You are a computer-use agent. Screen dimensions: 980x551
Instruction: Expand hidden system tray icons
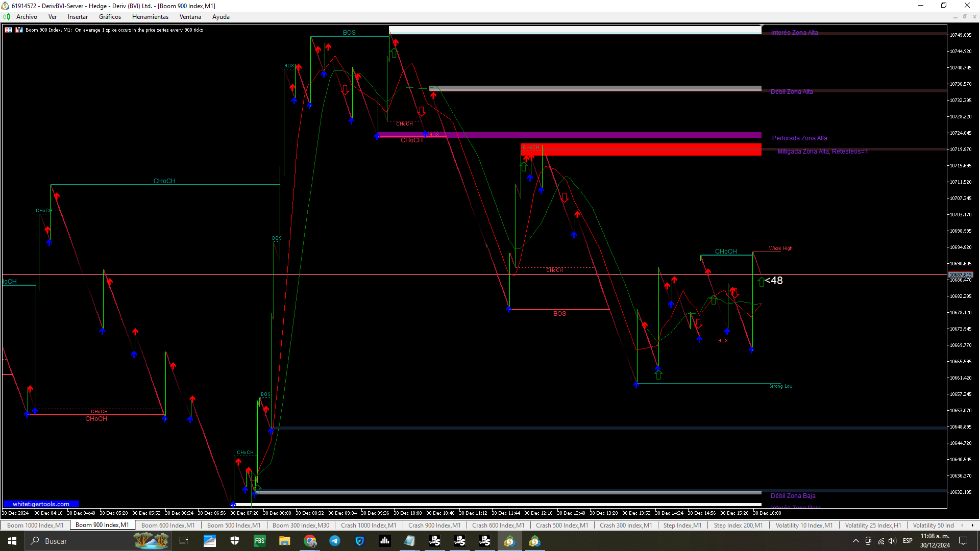pyautogui.click(x=855, y=541)
